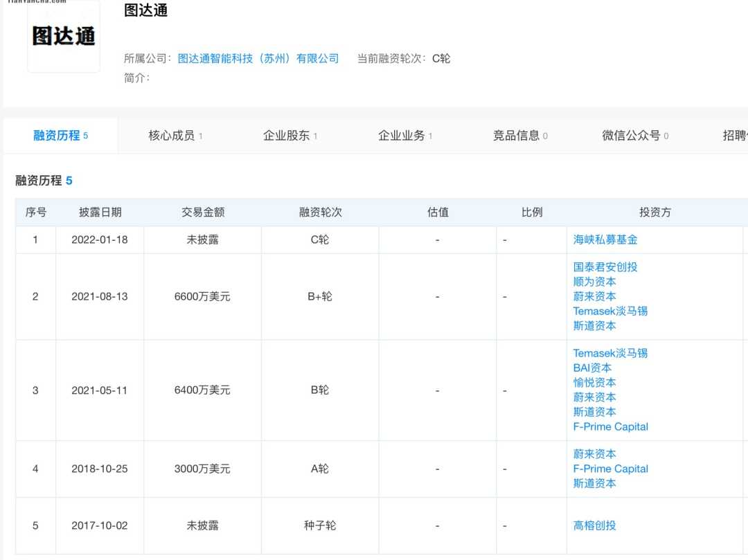
Task: Click the 融资历程 5 section heading
Action: [44, 181]
